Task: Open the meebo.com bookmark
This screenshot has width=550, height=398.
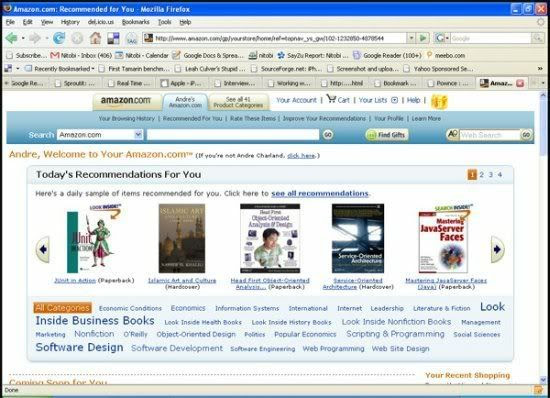Action: (x=446, y=55)
